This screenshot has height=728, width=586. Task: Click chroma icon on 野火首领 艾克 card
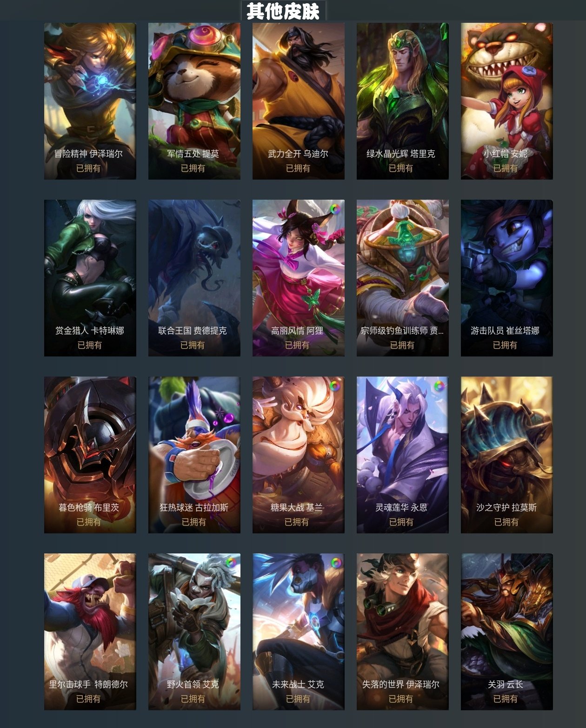[231, 563]
